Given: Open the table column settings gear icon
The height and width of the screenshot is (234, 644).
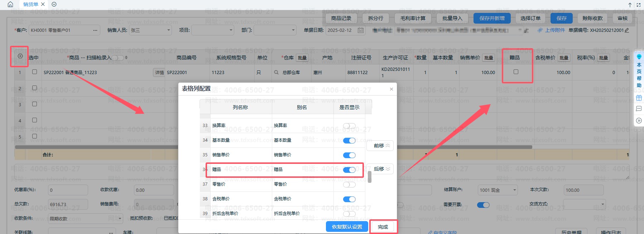Looking at the screenshot, I should coord(20,56).
